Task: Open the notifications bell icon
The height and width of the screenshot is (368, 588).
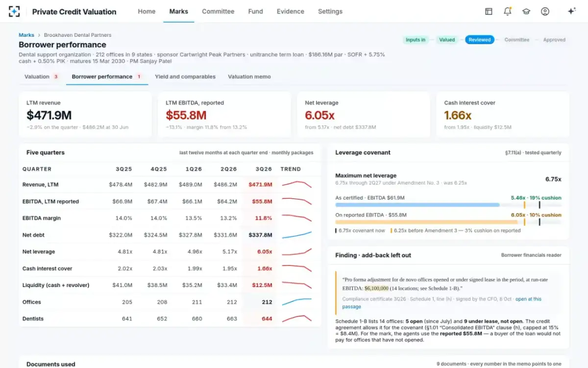Action: (x=507, y=11)
